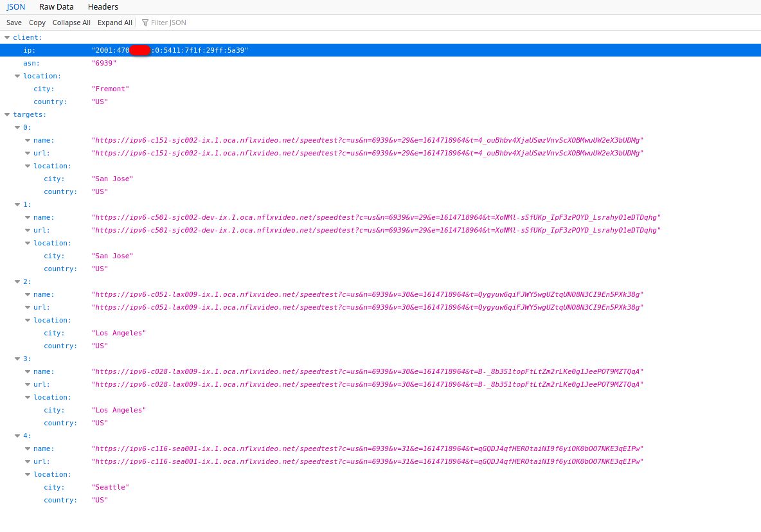
Task: Toggle the name row arrow of target 0
Action: click(28, 140)
